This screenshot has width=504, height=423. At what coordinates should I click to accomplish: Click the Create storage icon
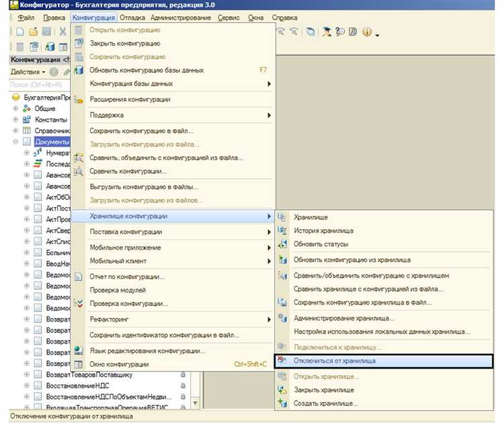click(282, 403)
